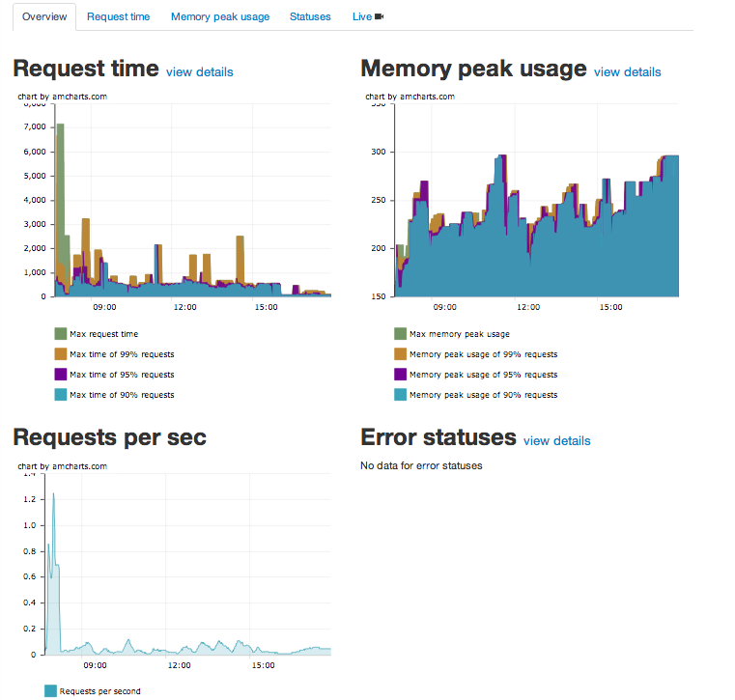
Task: Click the camera icon beside Live
Action: pos(380,16)
